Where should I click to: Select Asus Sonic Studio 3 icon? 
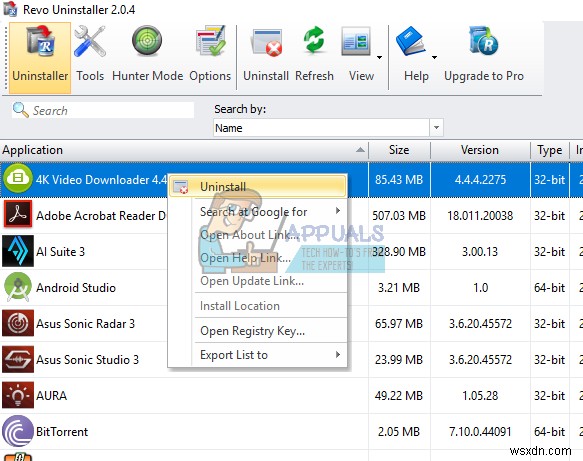point(17,359)
